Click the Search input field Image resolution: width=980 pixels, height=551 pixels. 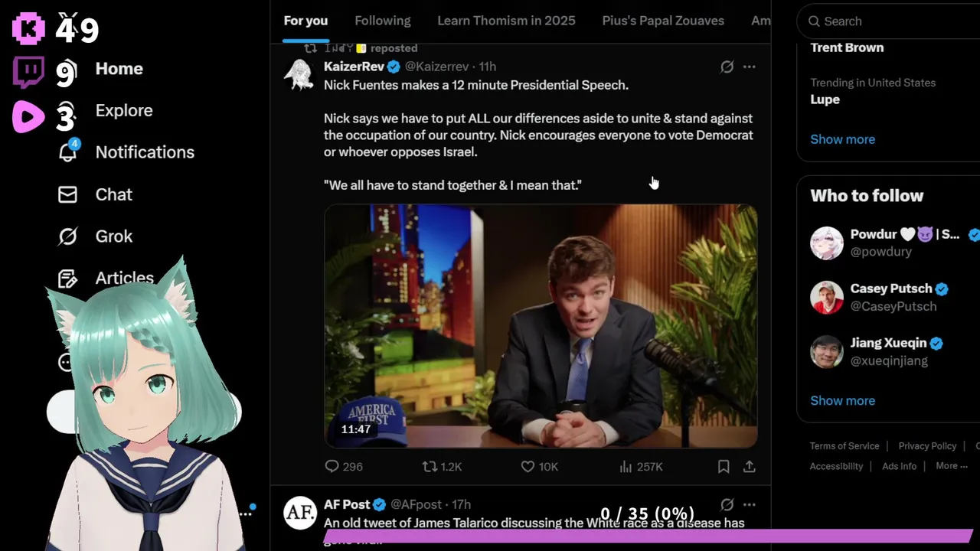(892, 21)
